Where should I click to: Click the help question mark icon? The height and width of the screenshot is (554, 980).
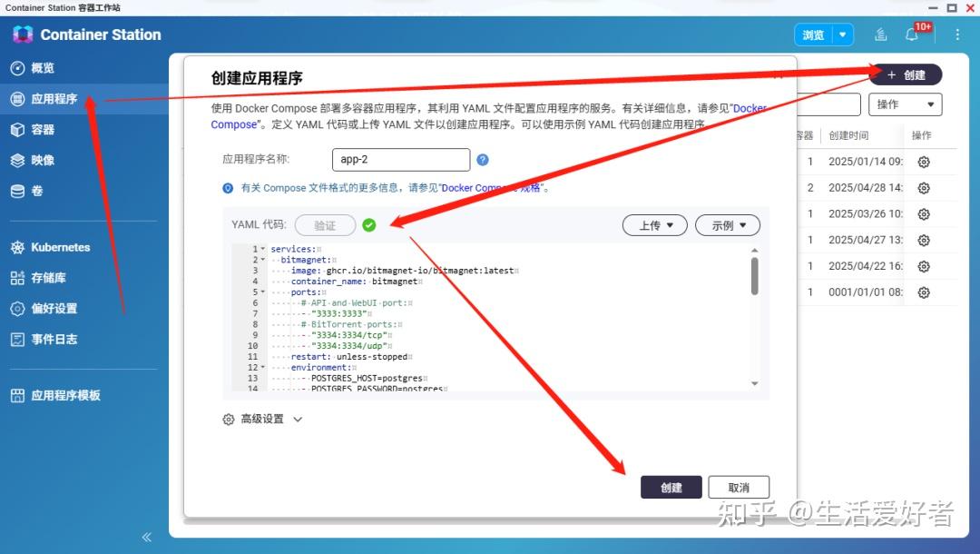(x=483, y=160)
